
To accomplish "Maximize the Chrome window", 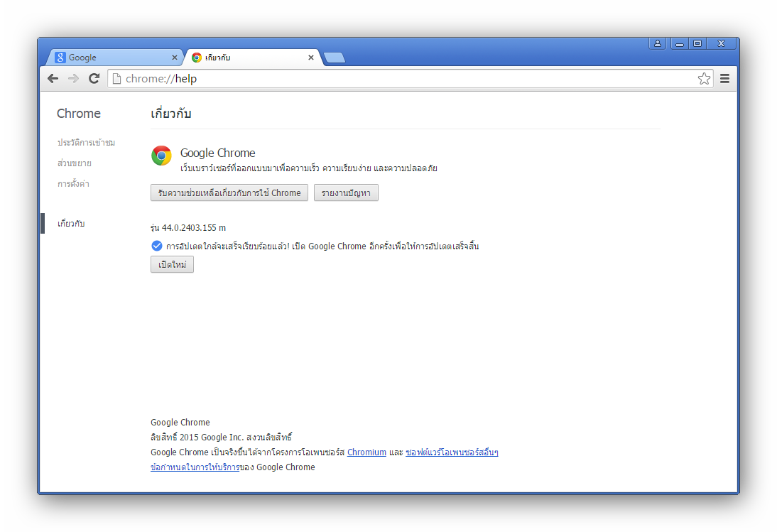I will (697, 43).
